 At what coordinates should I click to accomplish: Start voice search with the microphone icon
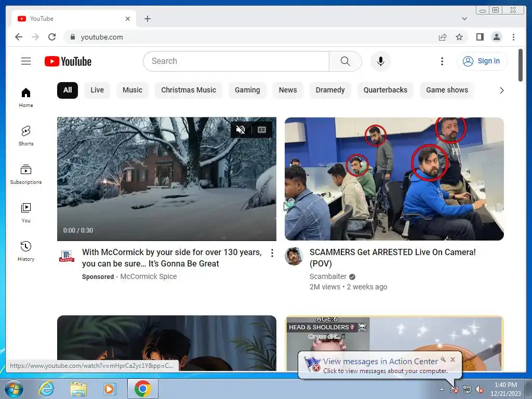click(x=381, y=61)
